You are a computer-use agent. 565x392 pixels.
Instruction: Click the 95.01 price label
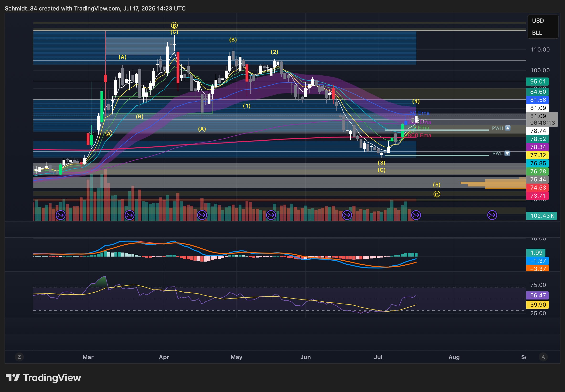(x=538, y=81)
